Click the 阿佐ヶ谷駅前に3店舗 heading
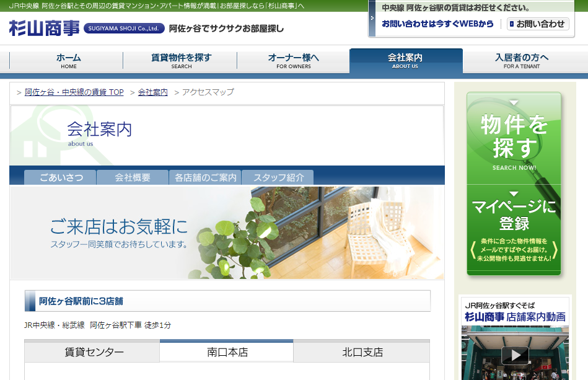The image size is (588, 380). click(x=227, y=301)
